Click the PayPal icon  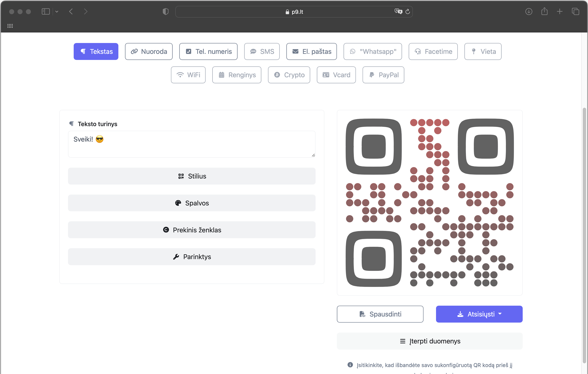[371, 75]
